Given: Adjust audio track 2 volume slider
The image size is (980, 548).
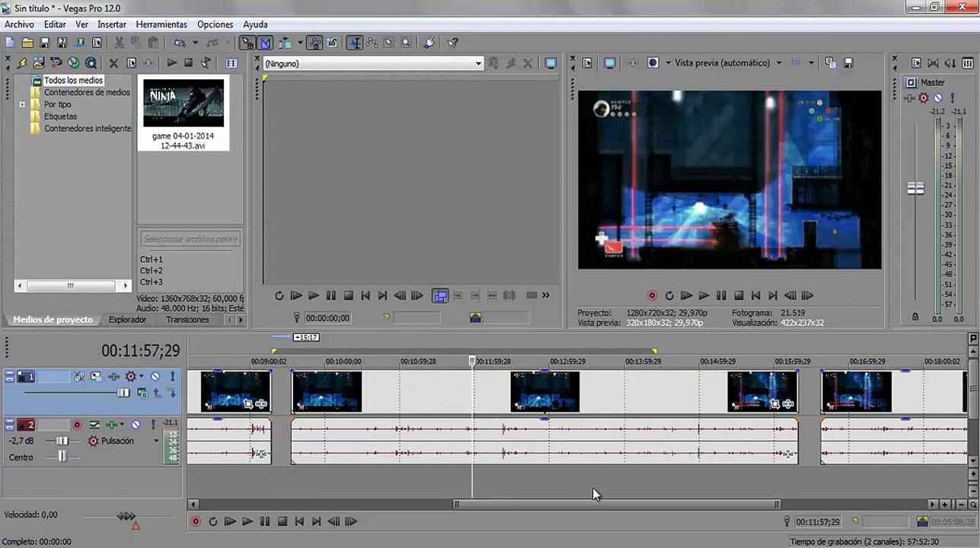Looking at the screenshot, I should click(x=62, y=441).
